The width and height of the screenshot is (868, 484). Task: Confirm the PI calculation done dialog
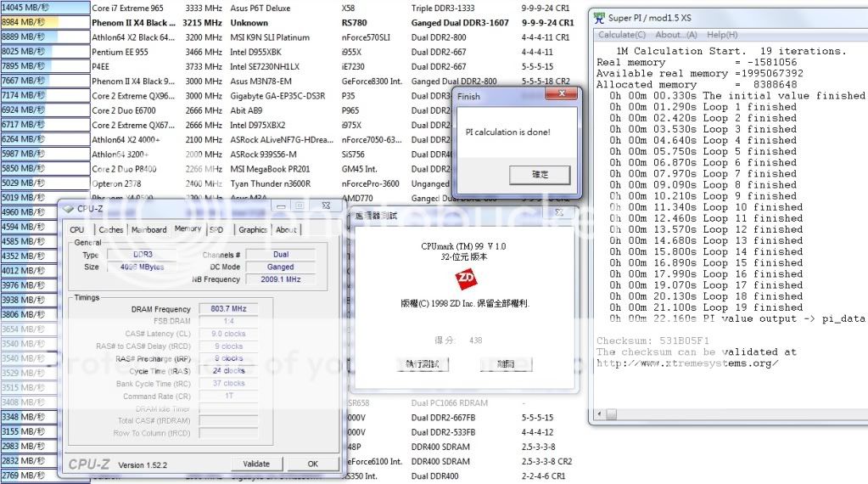click(539, 174)
